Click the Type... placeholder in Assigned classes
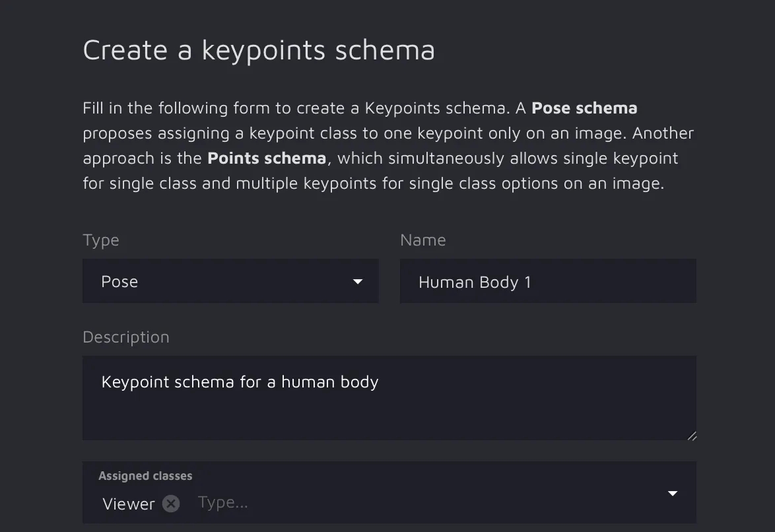Viewport: 775px width, 532px height. tap(223, 503)
